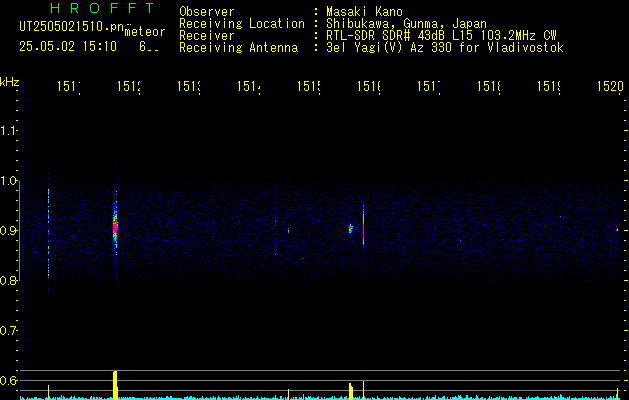The height and width of the screenshot is (400, 629).
Task: Click the 'meteor' label under the file name
Action: pos(145,32)
